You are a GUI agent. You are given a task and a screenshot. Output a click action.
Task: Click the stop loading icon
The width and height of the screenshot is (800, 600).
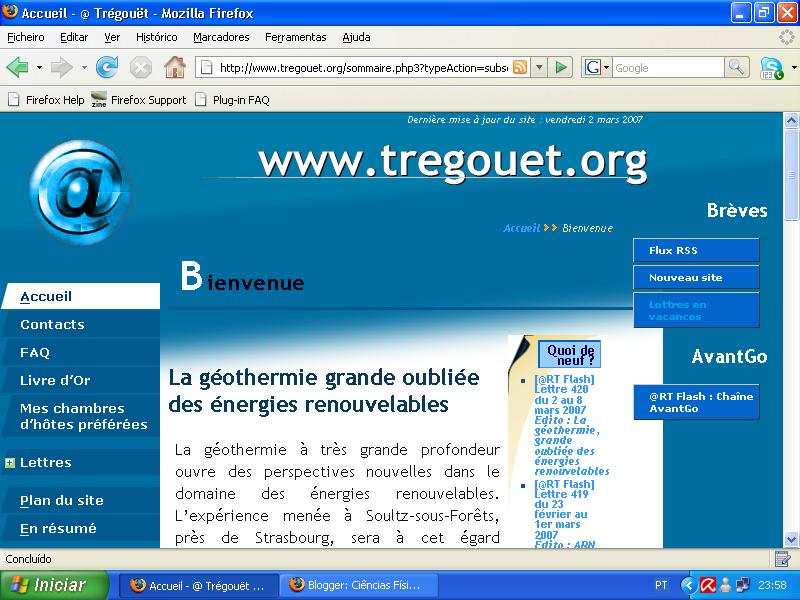click(x=141, y=68)
